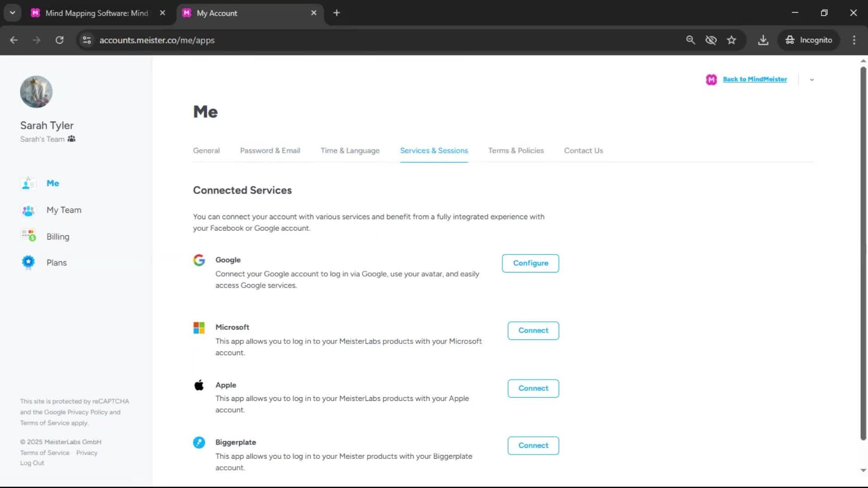
Task: Click the page vertical scrollbar
Action: point(863,253)
